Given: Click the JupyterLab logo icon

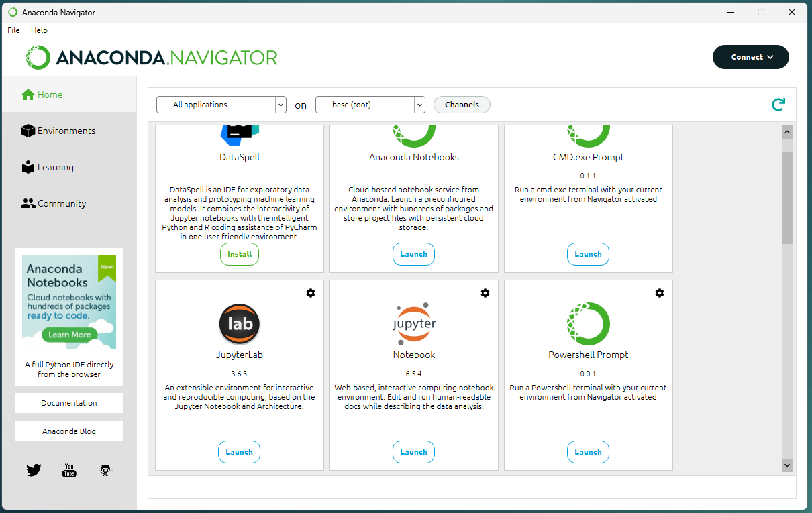Looking at the screenshot, I should tap(240, 324).
